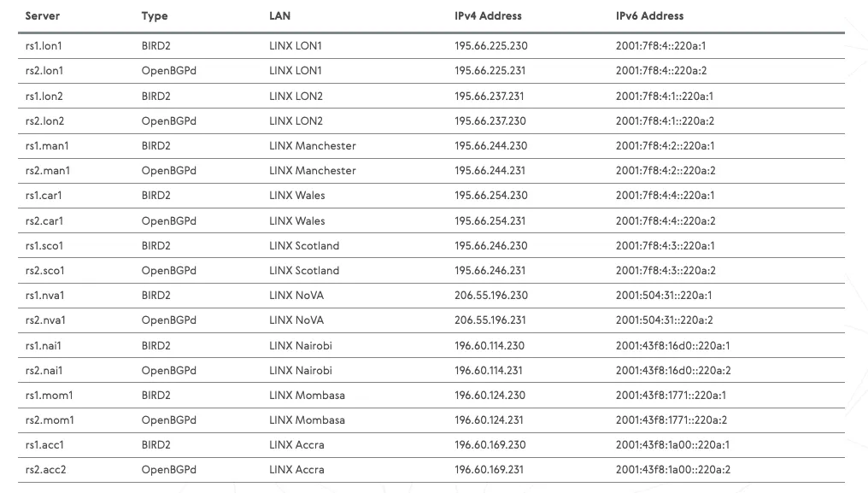This screenshot has width=868, height=493.
Task: Select the rs1.car1 server cell
Action: pyautogui.click(x=44, y=196)
